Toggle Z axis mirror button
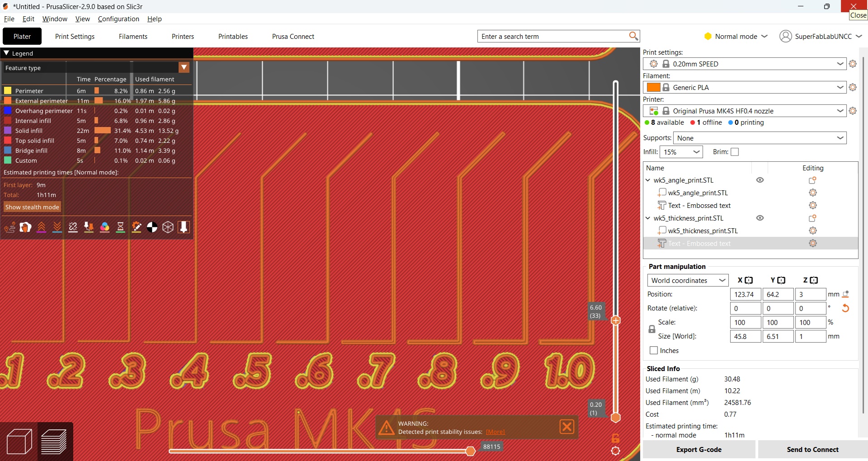Image resolution: width=868 pixels, height=461 pixels. (814, 280)
